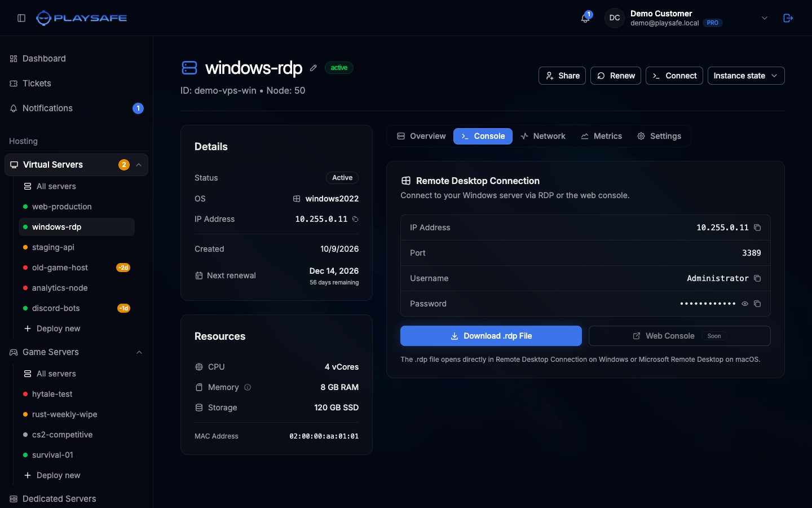Copy the password value

(757, 304)
